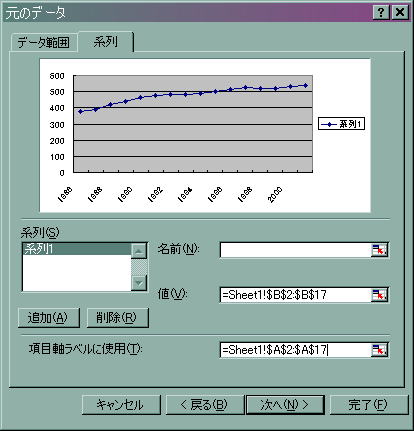Click range selector icon for 項目軸ラベル field
Screen dimensions: 414x431
coord(380,350)
